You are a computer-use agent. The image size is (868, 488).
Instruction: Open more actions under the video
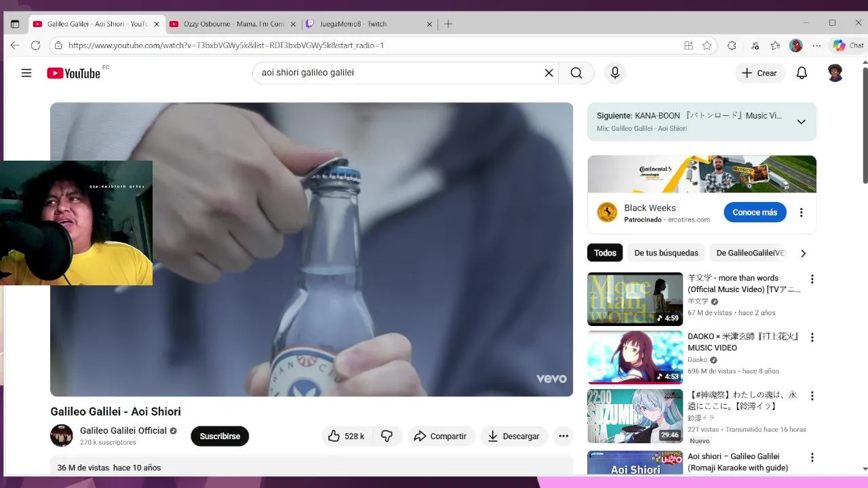[564, 436]
